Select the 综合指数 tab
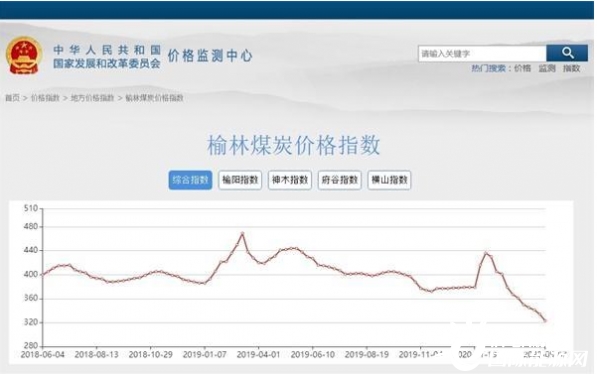 (190, 180)
